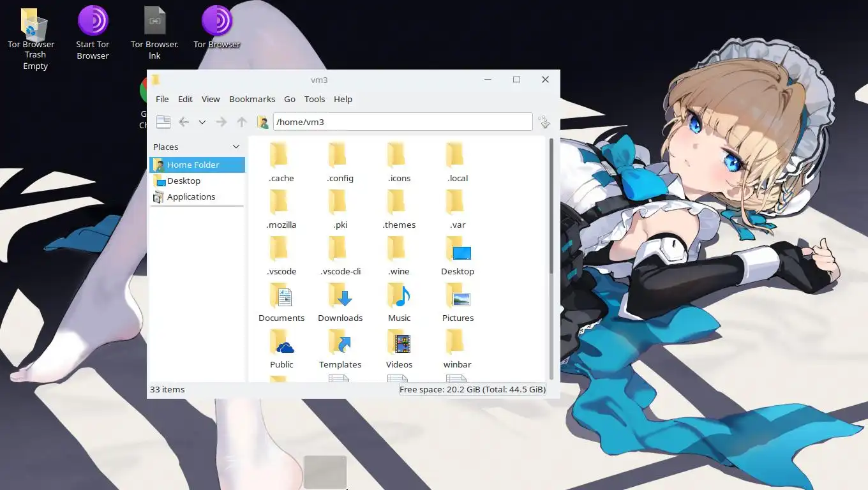Open the Templates folder
The height and width of the screenshot is (490, 868).
point(340,349)
